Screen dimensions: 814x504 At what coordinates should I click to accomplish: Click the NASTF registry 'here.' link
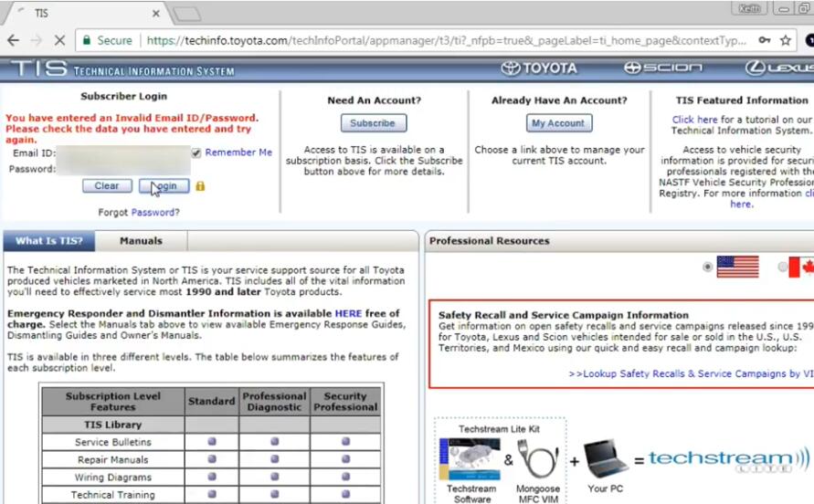click(741, 204)
